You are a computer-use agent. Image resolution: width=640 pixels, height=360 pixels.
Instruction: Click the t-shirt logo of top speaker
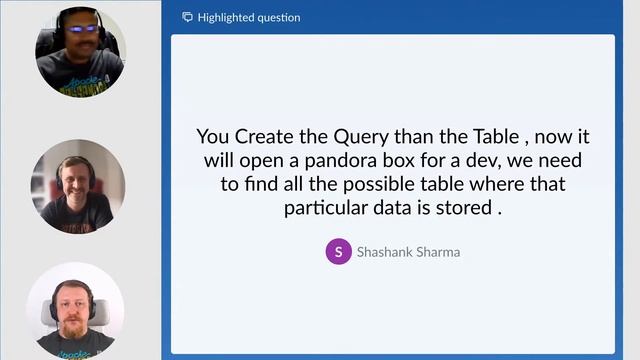pos(84,86)
